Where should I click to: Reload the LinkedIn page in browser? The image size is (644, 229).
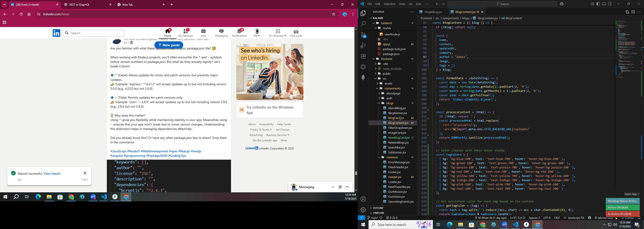21,14
